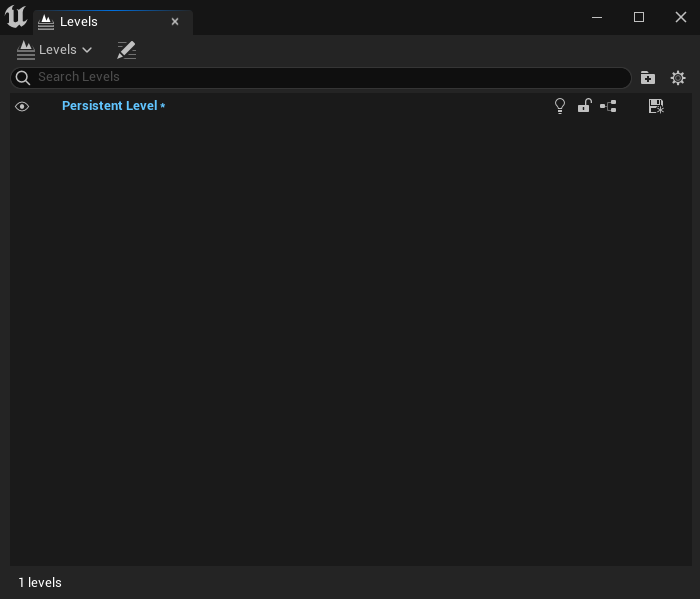Screen dimensions: 700x599
Task: Open the Levels dropdown menu
Action: [x=54, y=50]
